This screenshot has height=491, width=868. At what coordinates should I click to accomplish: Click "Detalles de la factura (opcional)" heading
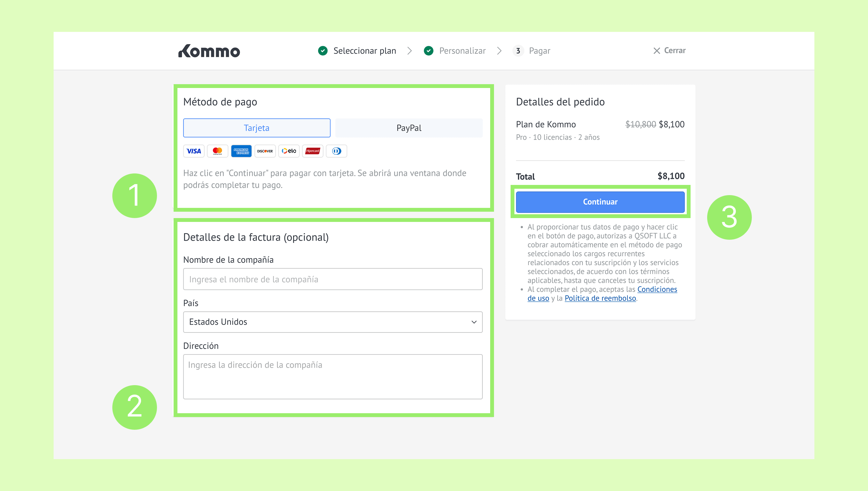click(256, 237)
